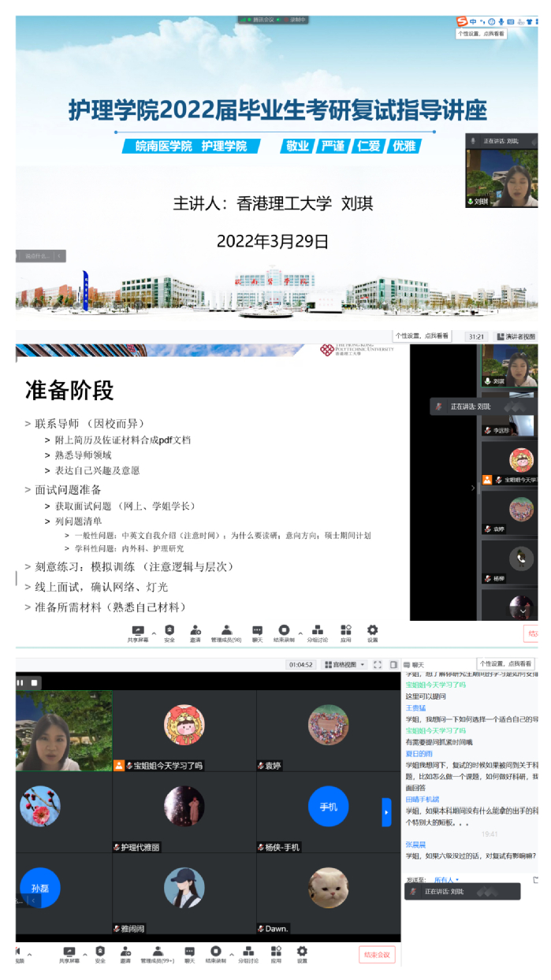Click Sogou S logo in input toolbar

(x=463, y=21)
